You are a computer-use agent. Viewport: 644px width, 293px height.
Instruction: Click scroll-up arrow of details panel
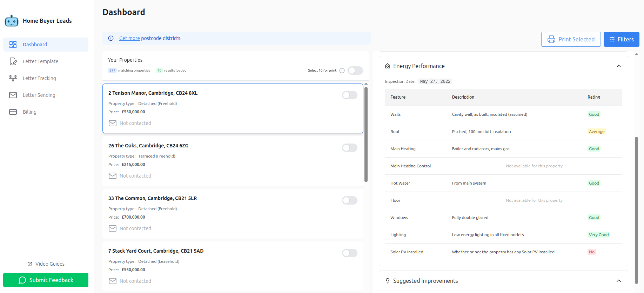tap(636, 54)
